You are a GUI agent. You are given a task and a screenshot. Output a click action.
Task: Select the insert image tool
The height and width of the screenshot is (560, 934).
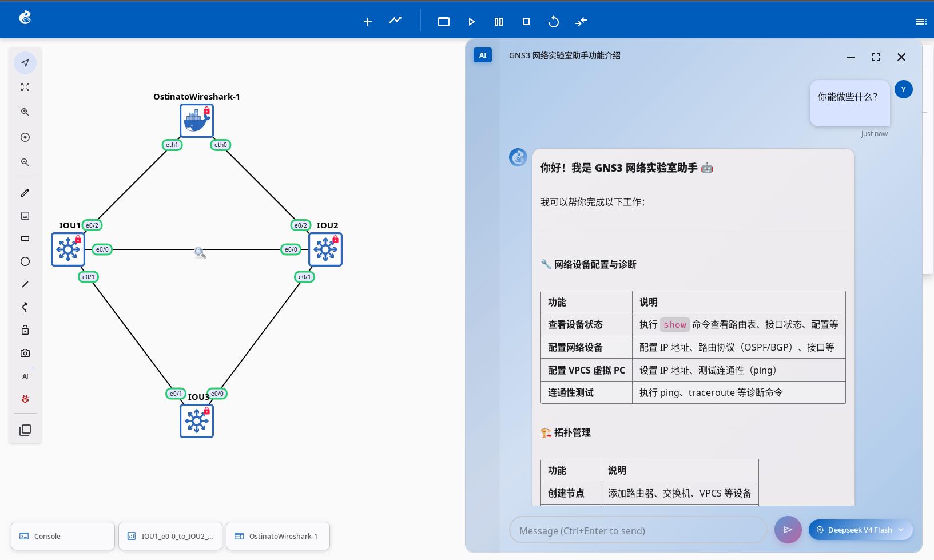click(x=25, y=216)
